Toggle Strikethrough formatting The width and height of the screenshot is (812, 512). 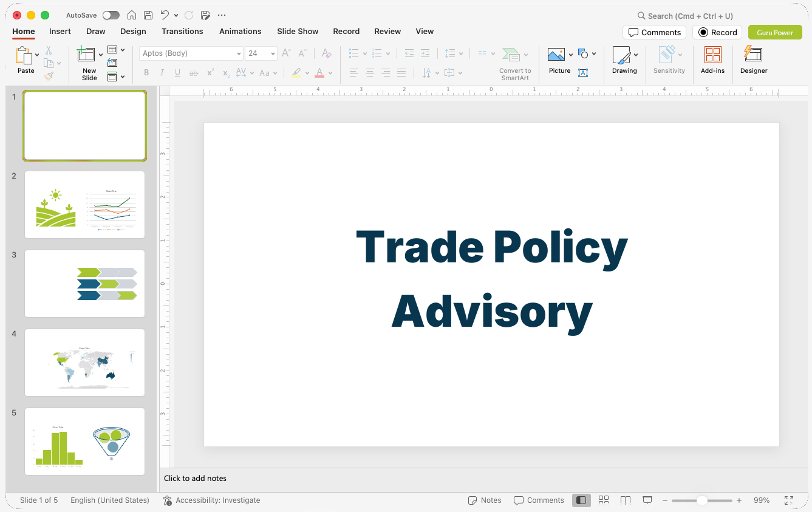(x=194, y=73)
